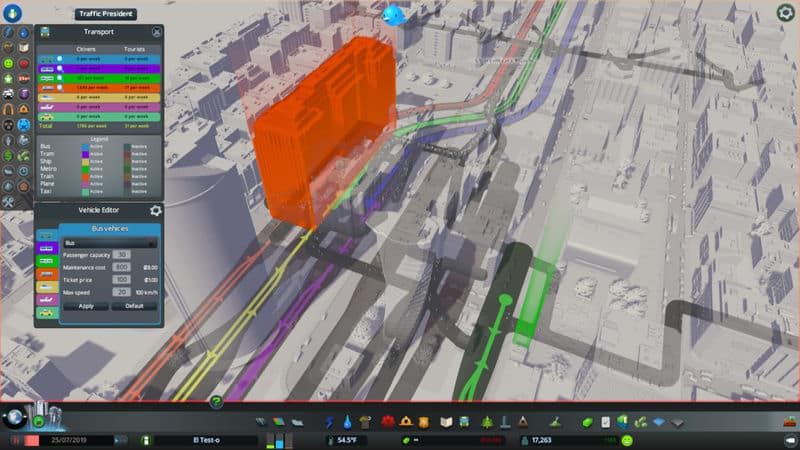The width and height of the screenshot is (800, 450).
Task: Click the Passenger capacity input field
Action: (122, 256)
